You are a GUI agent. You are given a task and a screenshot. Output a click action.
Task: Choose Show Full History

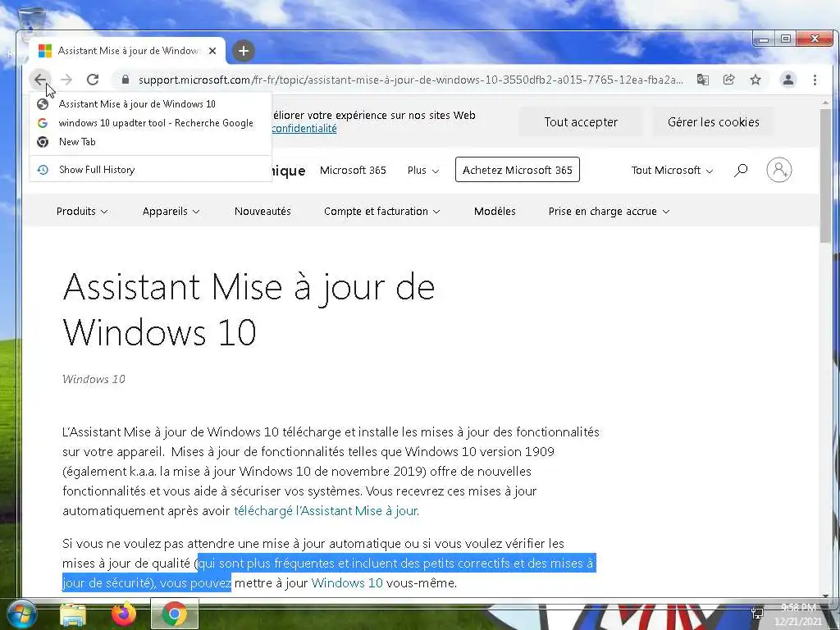click(x=151, y=169)
